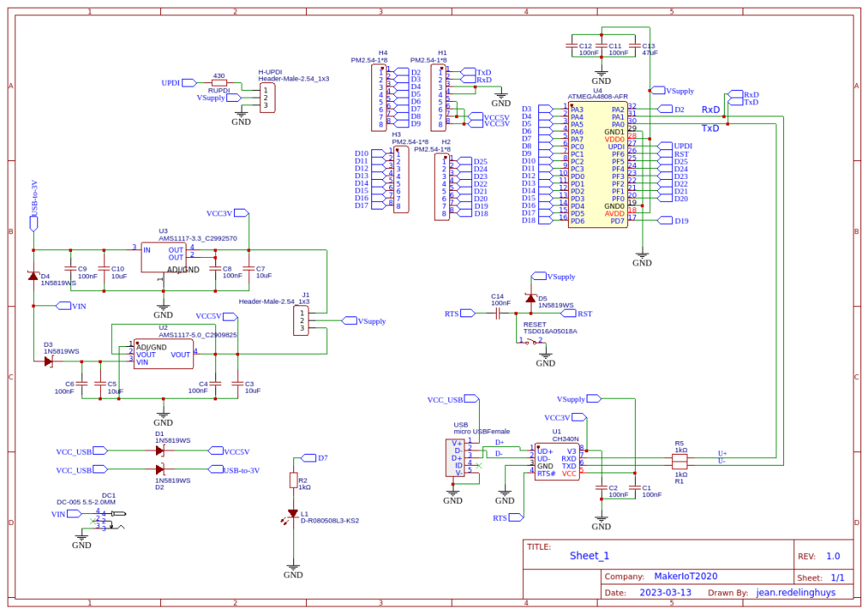Viewport: 868px width, 615px height.
Task: Click the RESET push-button switch symbol
Action: [x=531, y=341]
